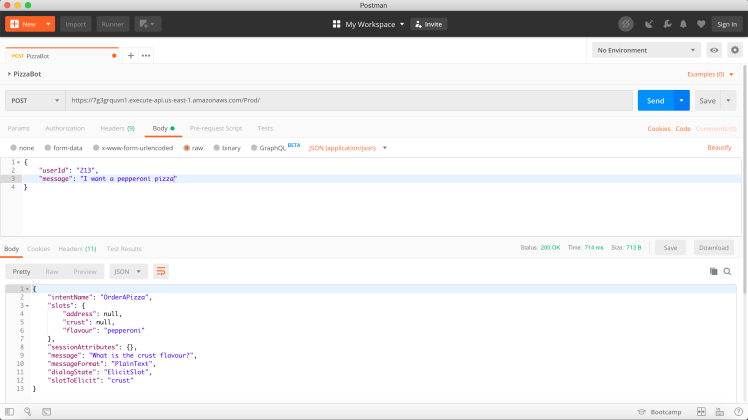Open the response JSON format dropdown
This screenshot has height=420, width=748.
[128, 271]
